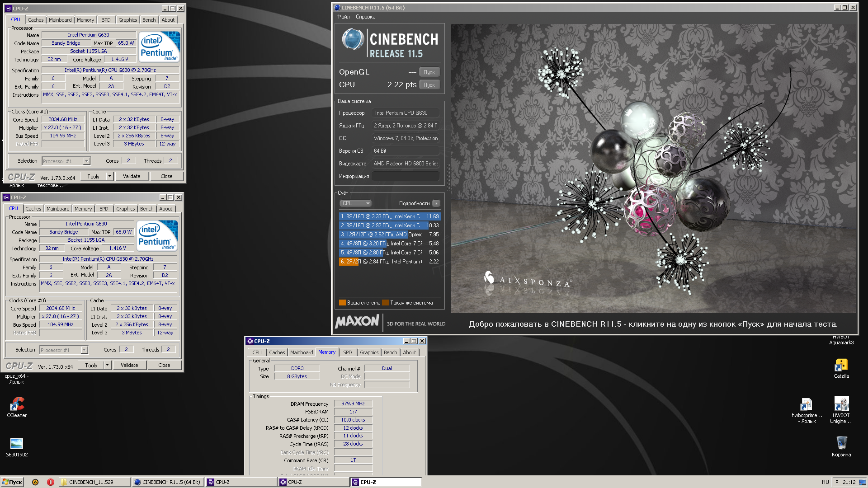Switch to SPD tab in Memory CPU-Z window
This screenshot has height=488, width=868.
347,352
